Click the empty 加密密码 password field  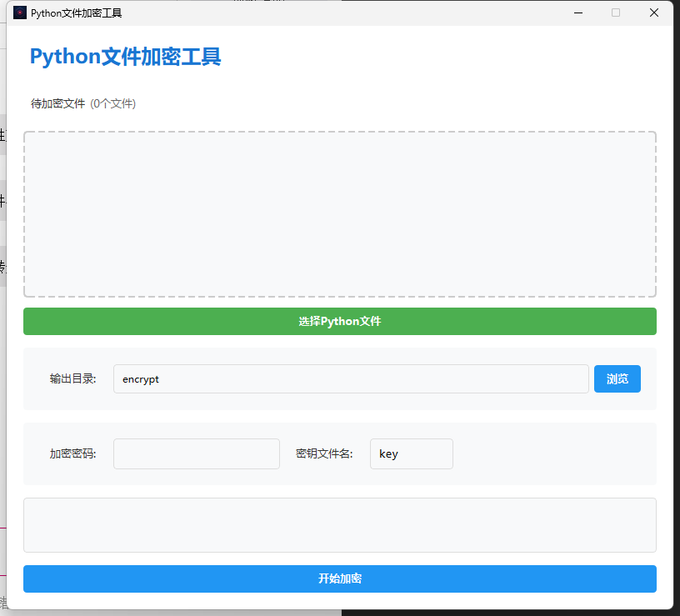click(x=197, y=454)
